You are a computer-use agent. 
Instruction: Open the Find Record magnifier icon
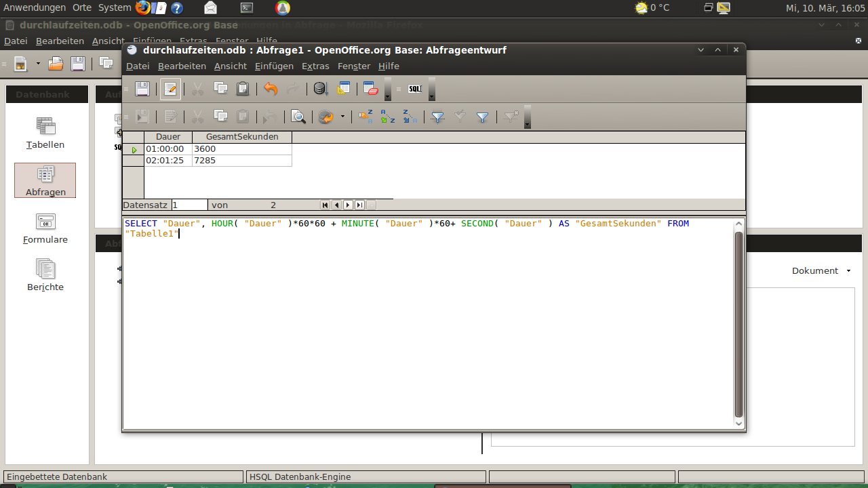coord(298,117)
